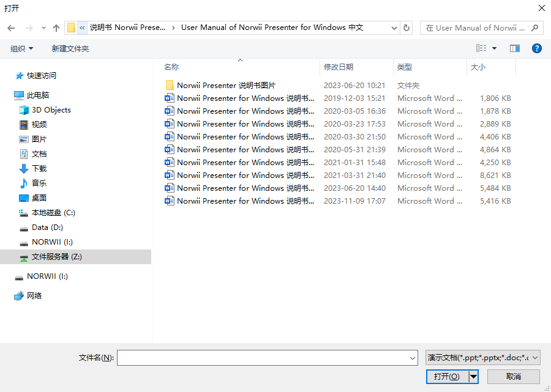This screenshot has width=551, height=392.
Task: Open 演示文档 file type filter dropdown
Action: click(482, 358)
